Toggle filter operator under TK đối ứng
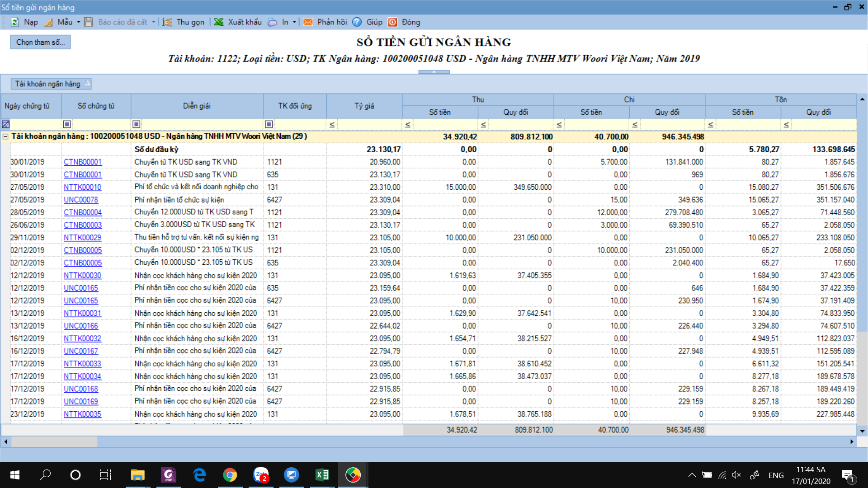Screen dimensions: 868x488 click(x=269, y=124)
